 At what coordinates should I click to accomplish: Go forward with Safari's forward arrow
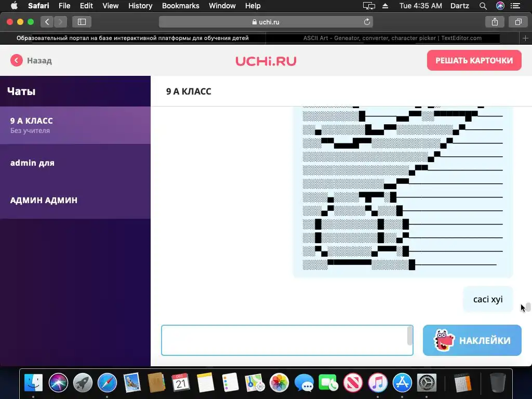(60, 22)
